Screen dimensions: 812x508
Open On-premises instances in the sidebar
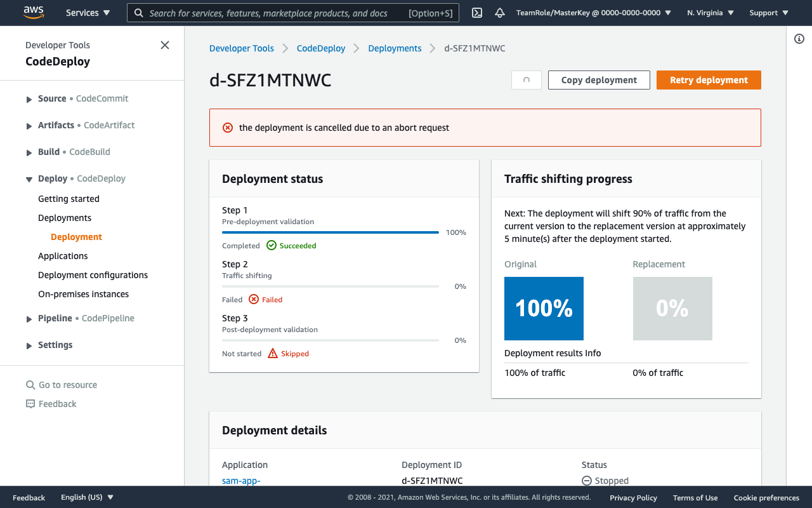tap(83, 294)
